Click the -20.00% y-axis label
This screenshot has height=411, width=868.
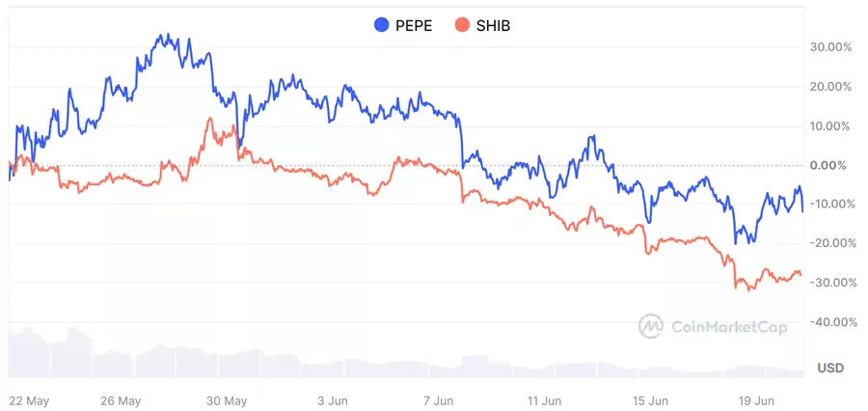tap(829, 243)
